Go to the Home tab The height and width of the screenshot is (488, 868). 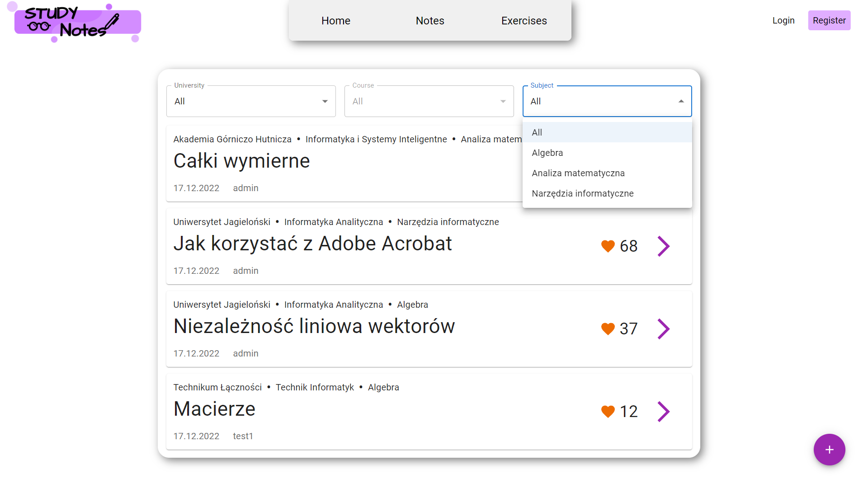pos(335,21)
